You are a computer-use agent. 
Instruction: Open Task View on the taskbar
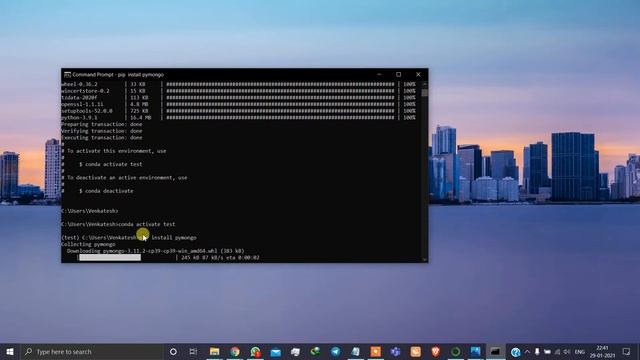pyautogui.click(x=193, y=351)
